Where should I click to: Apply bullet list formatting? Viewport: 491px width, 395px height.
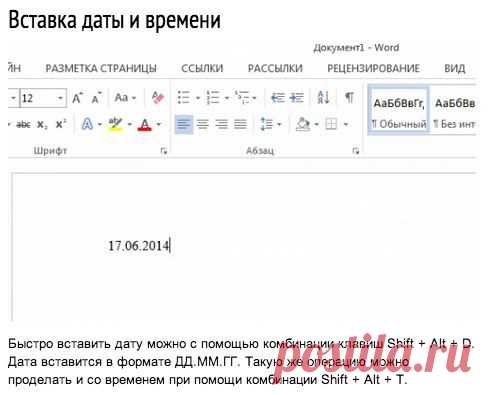[x=184, y=98]
